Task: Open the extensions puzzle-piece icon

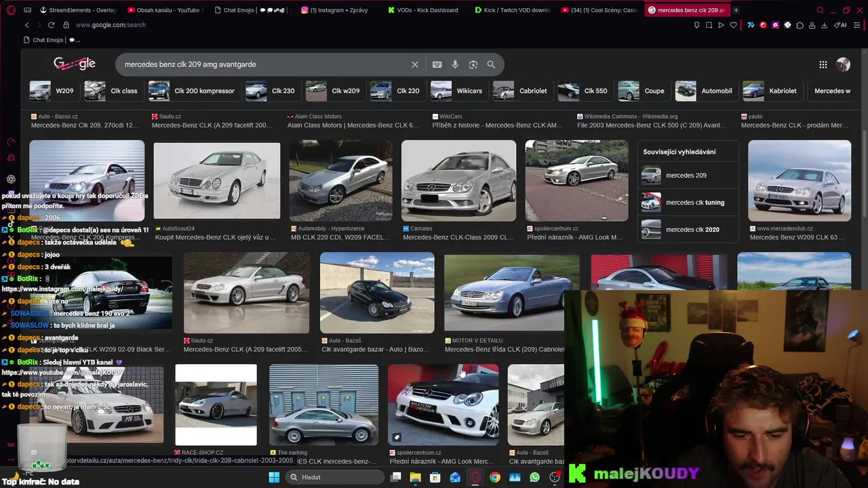Action: [800, 25]
